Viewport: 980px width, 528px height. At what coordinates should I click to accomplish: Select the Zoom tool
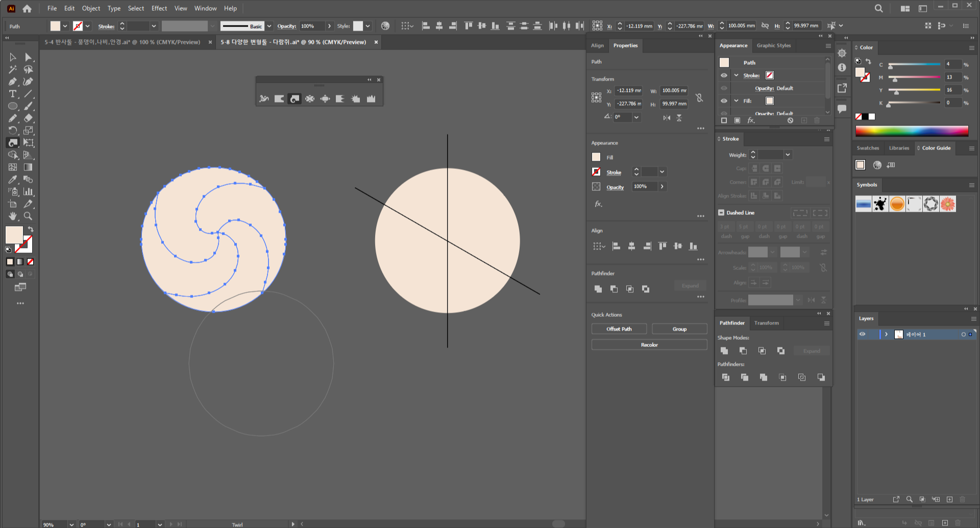click(x=29, y=216)
